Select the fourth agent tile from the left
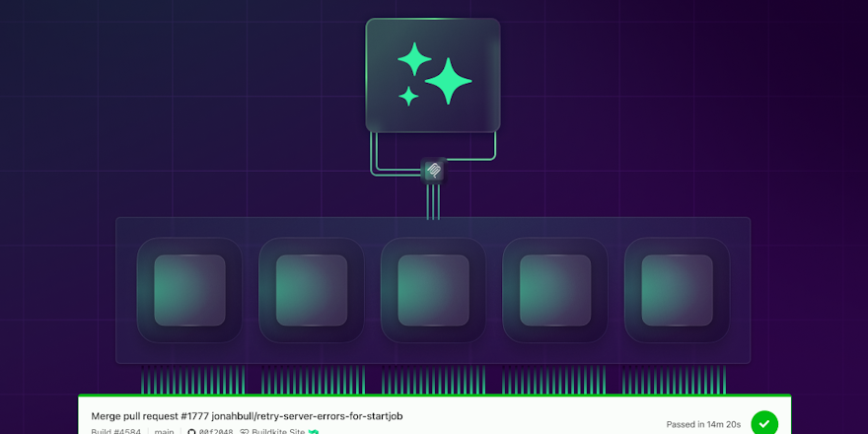 coord(555,290)
